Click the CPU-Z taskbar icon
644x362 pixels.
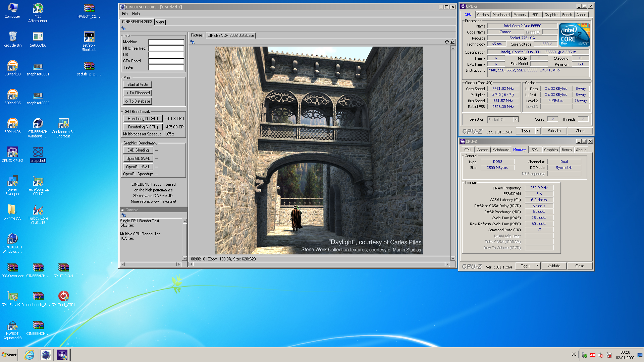coord(62,355)
